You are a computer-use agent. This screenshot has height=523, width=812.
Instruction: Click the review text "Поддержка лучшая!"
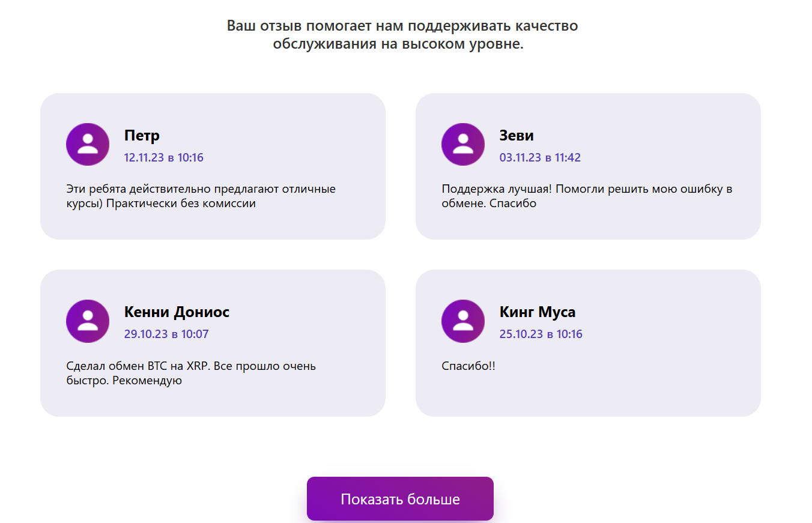click(x=587, y=196)
